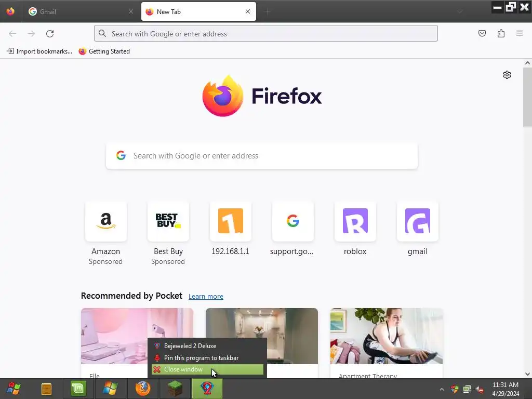Image resolution: width=532 pixels, height=399 pixels.
Task: Open the Getting Started bookmark
Action: click(104, 51)
